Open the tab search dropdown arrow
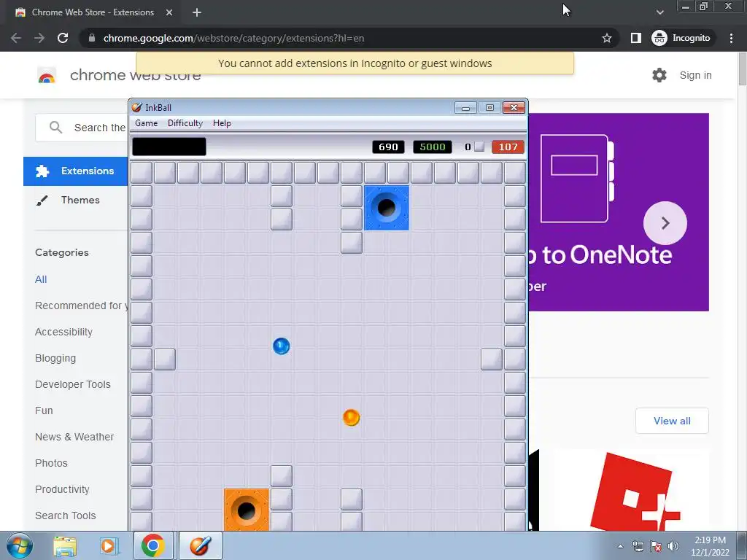 pyautogui.click(x=659, y=12)
